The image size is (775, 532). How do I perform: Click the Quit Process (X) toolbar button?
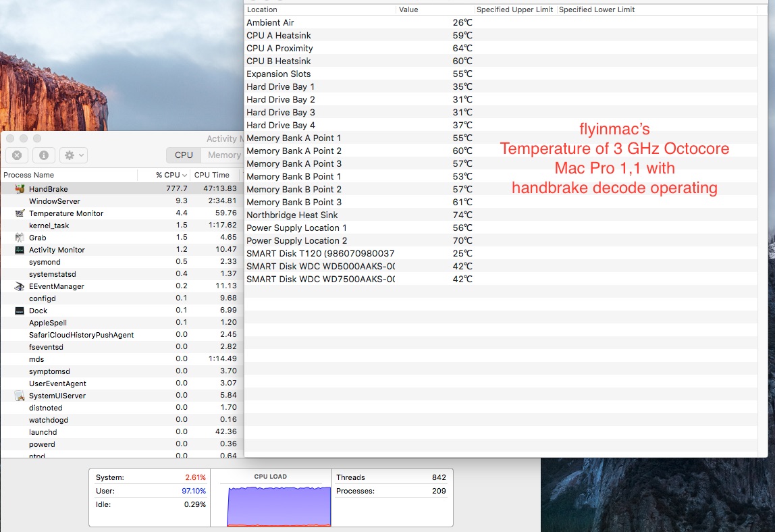tap(17, 155)
